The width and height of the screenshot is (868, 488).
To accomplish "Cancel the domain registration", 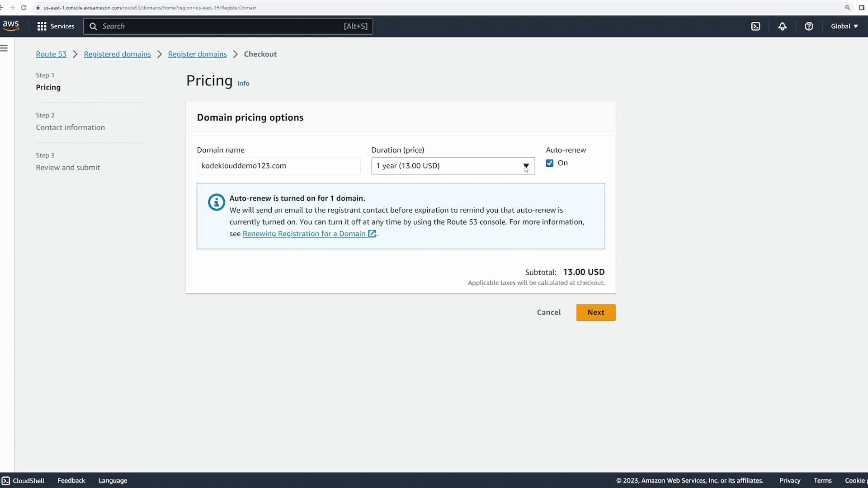I will (548, 312).
